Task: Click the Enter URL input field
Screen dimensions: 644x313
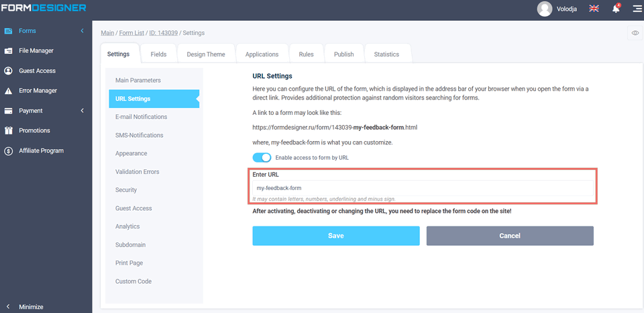Action: click(423, 188)
